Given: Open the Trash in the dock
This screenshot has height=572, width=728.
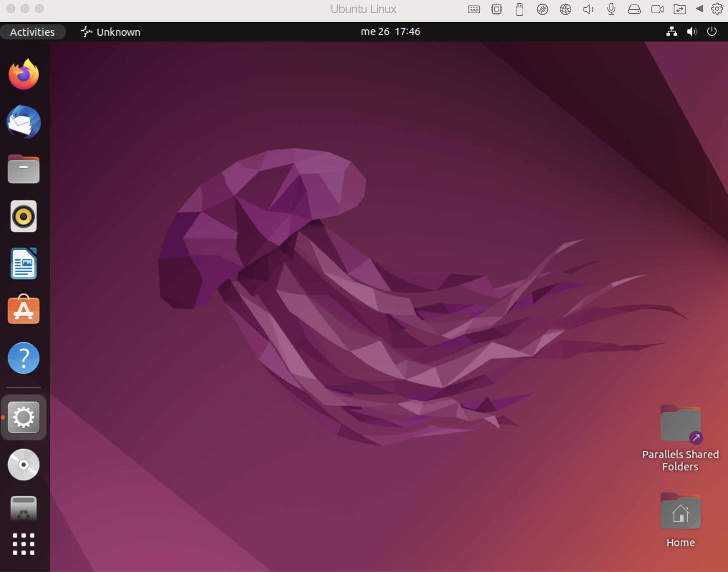Looking at the screenshot, I should click(x=24, y=508).
